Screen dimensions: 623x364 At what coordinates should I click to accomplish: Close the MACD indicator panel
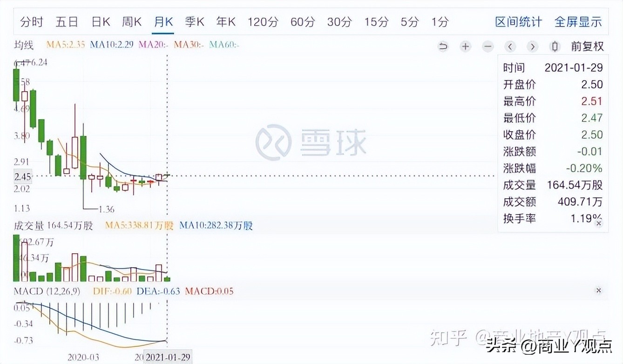pyautogui.click(x=598, y=290)
